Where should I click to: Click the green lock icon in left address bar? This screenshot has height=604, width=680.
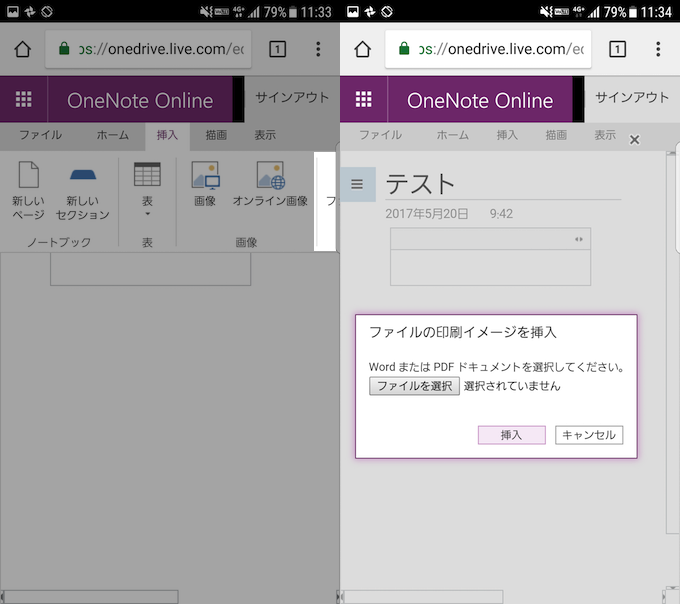coord(64,49)
